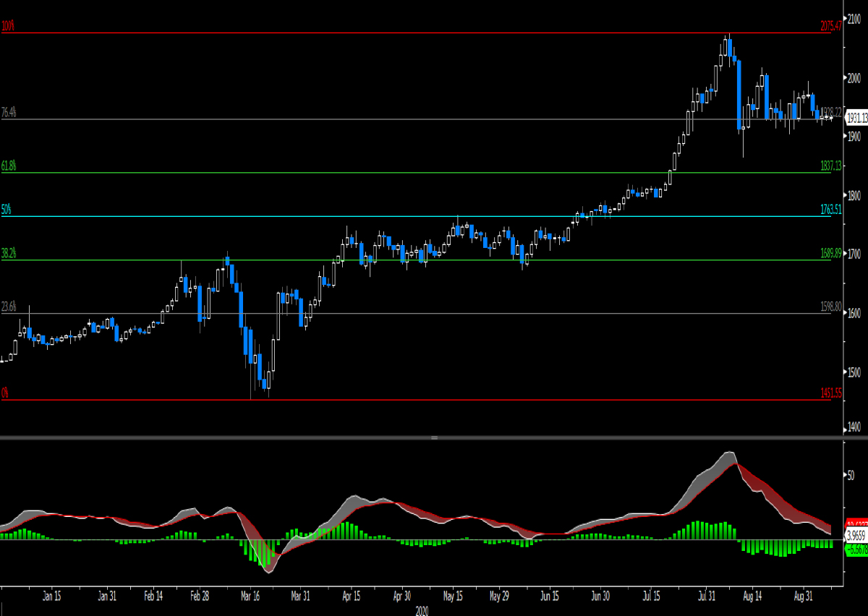Viewport: 868px width, 616px height.
Task: Click the pane splitter grip between chart panels
Action: coord(434,438)
